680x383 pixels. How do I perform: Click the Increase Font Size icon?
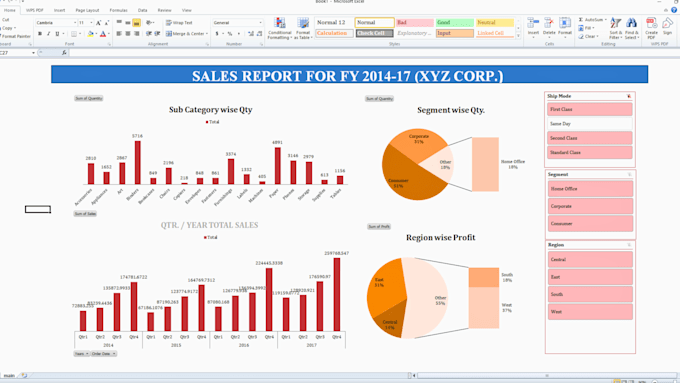coord(98,23)
